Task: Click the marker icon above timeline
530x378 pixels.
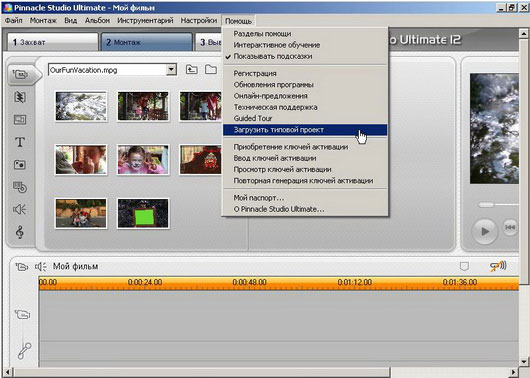Action: pyautogui.click(x=464, y=266)
